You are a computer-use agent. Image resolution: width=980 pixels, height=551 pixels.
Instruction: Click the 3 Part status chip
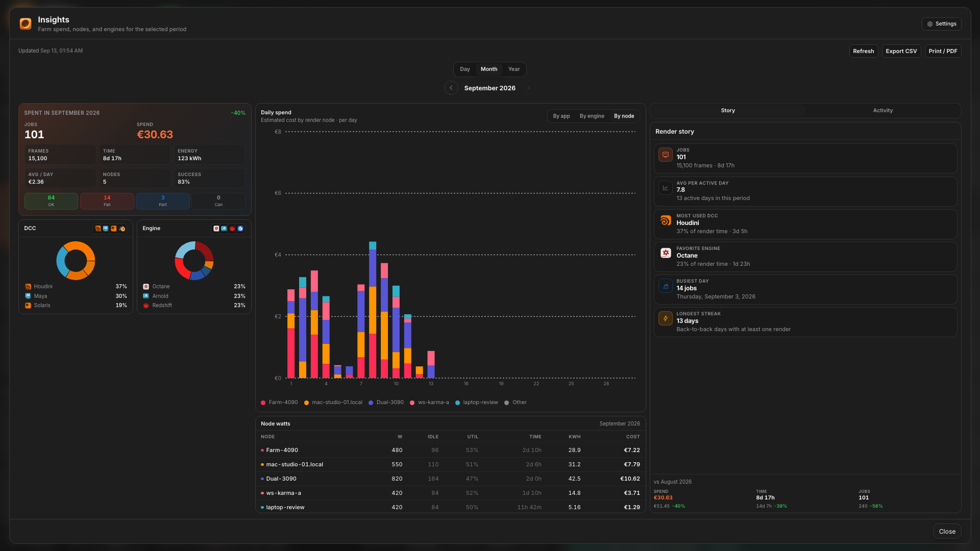click(163, 201)
